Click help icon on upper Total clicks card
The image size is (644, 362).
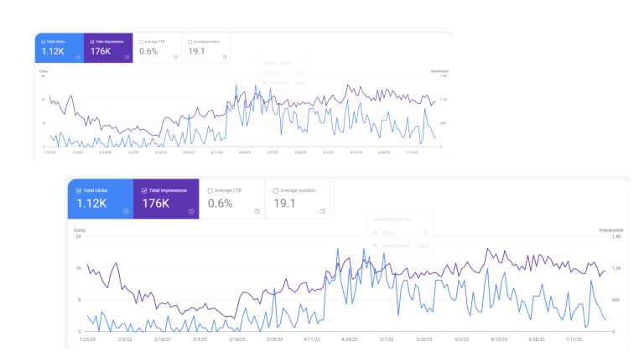(x=78, y=57)
